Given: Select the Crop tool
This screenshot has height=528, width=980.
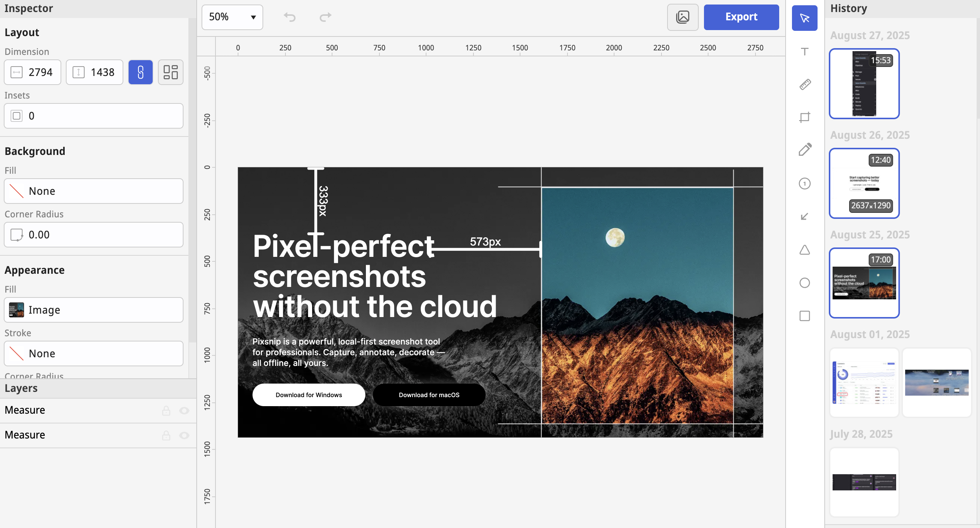Looking at the screenshot, I should pyautogui.click(x=804, y=117).
